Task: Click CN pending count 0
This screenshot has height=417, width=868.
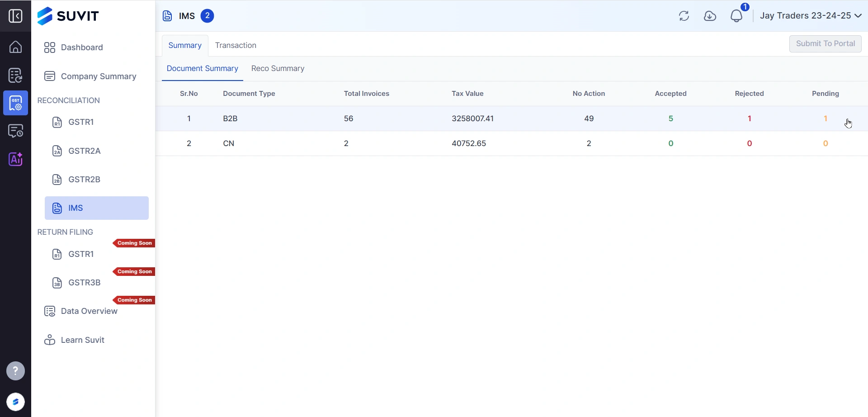Action: pyautogui.click(x=826, y=143)
